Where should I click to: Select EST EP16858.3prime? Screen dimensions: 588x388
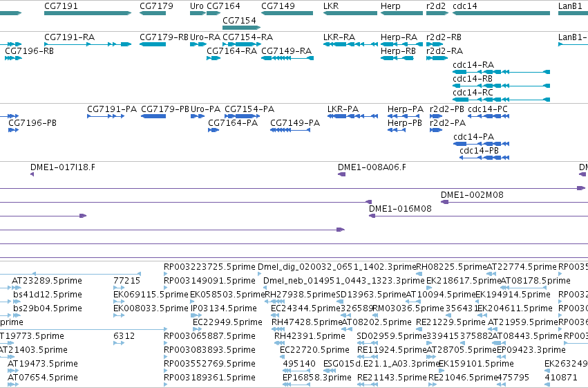(317, 378)
